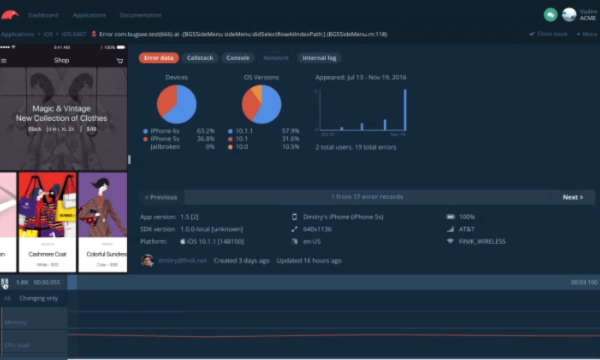Click the Applications breadcrumb link
This screenshot has width=600, height=360.
coord(18,34)
